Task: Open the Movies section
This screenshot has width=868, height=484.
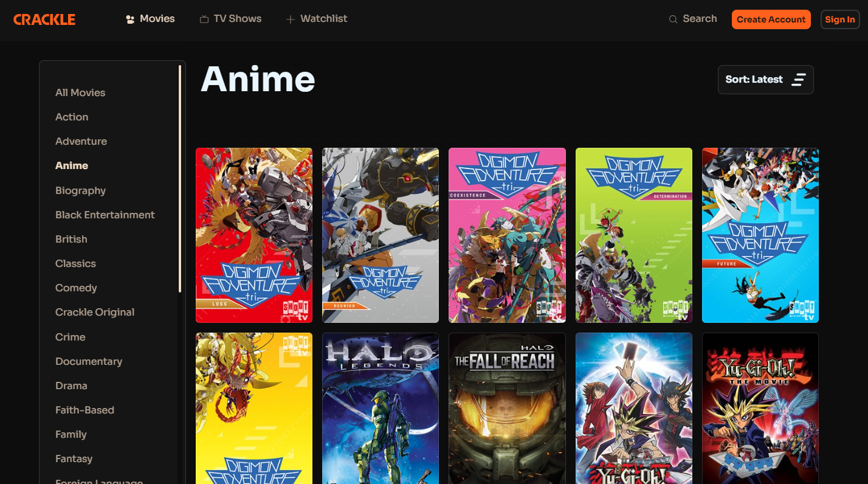Action: tap(150, 19)
